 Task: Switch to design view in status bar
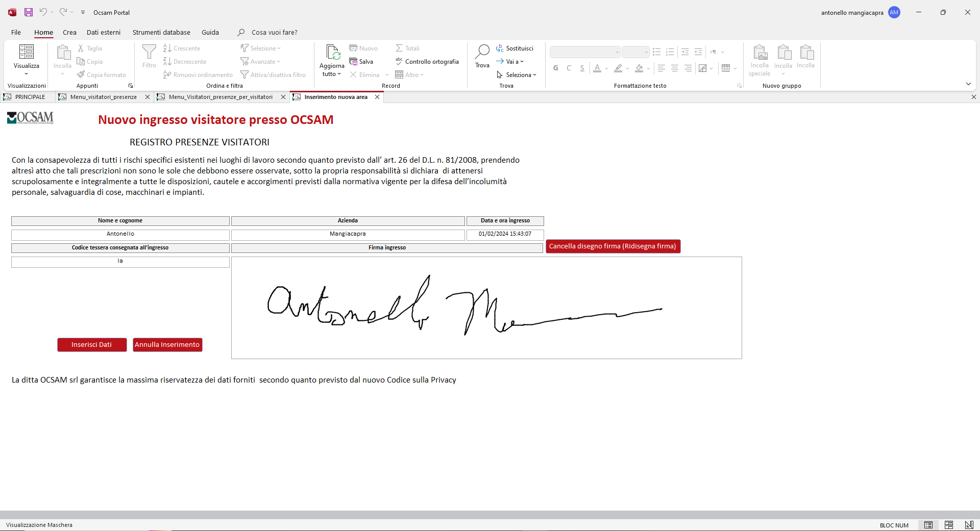969,525
